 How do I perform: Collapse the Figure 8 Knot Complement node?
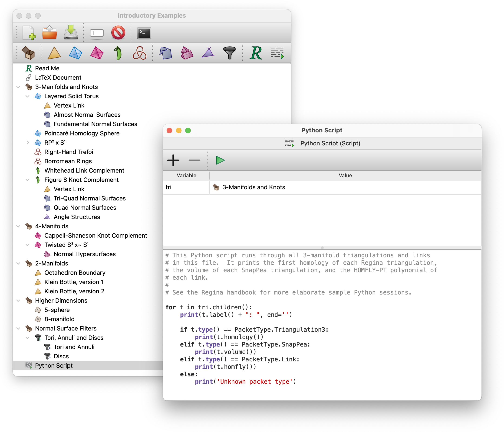(28, 180)
